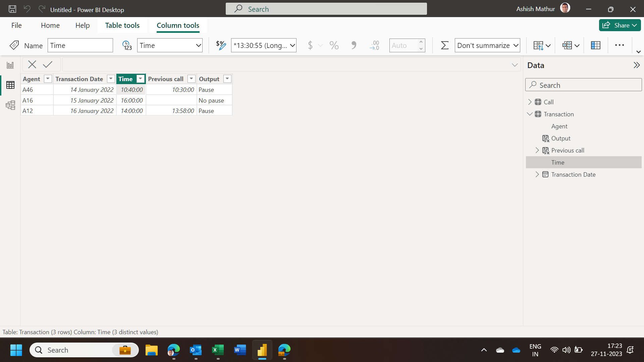This screenshot has width=644, height=362.
Task: Select the Output field in Data pane
Action: 584,138
